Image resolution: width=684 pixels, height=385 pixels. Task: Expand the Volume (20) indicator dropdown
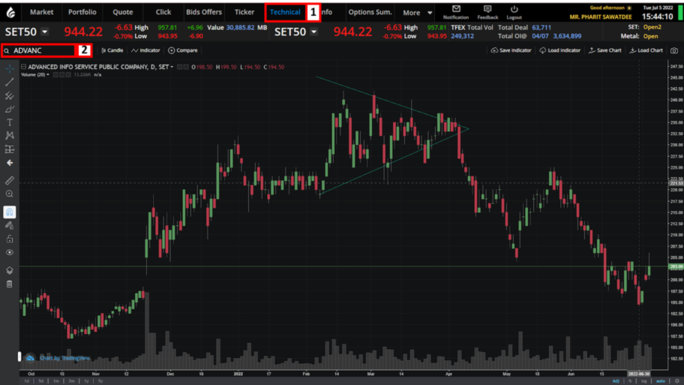pos(48,75)
